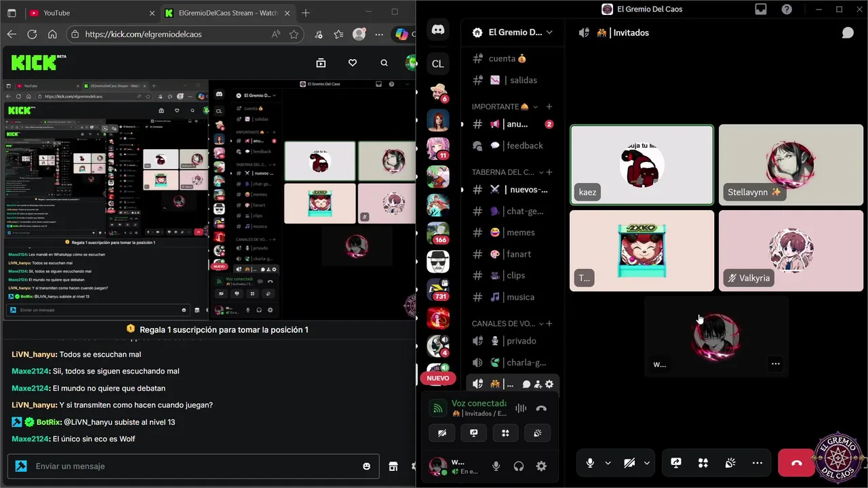The width and height of the screenshot is (868, 488).
Task: Click the NUEVO unread indicator pill
Action: (437, 378)
